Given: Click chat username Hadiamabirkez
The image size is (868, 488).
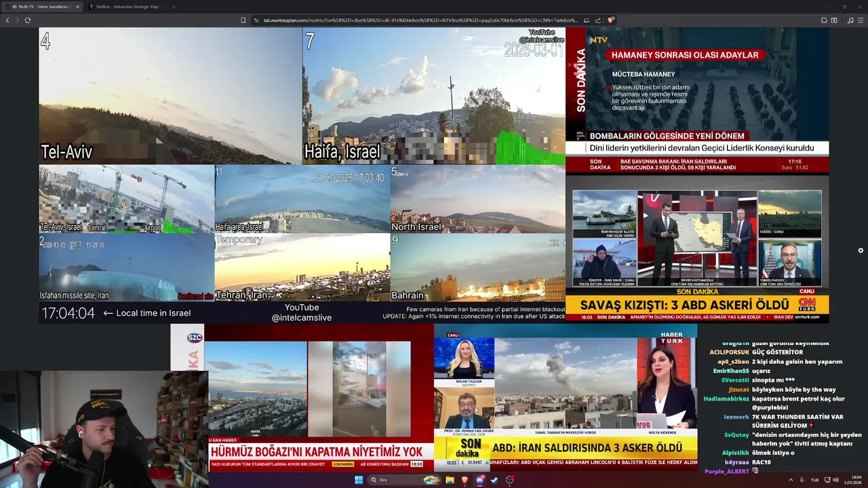Looking at the screenshot, I should coord(726,399).
